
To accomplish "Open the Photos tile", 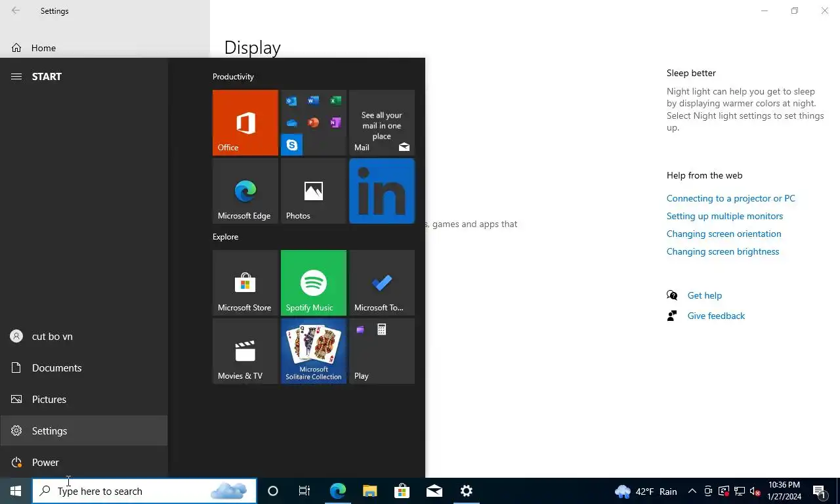I will (x=314, y=191).
